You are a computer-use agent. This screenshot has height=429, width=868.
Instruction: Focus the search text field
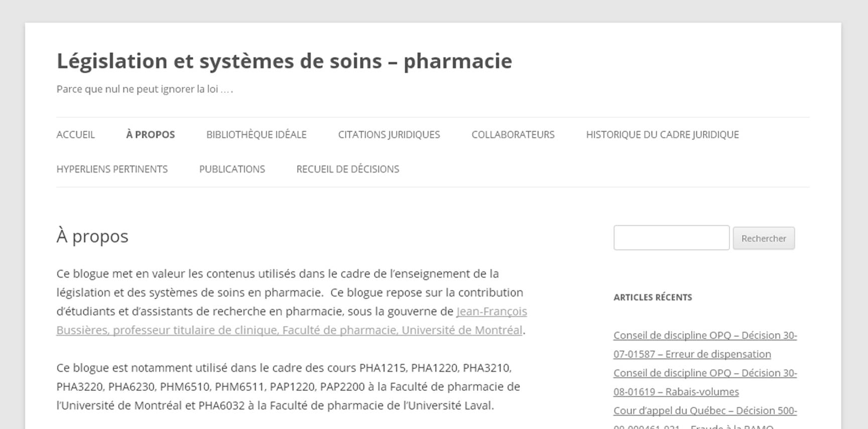671,238
